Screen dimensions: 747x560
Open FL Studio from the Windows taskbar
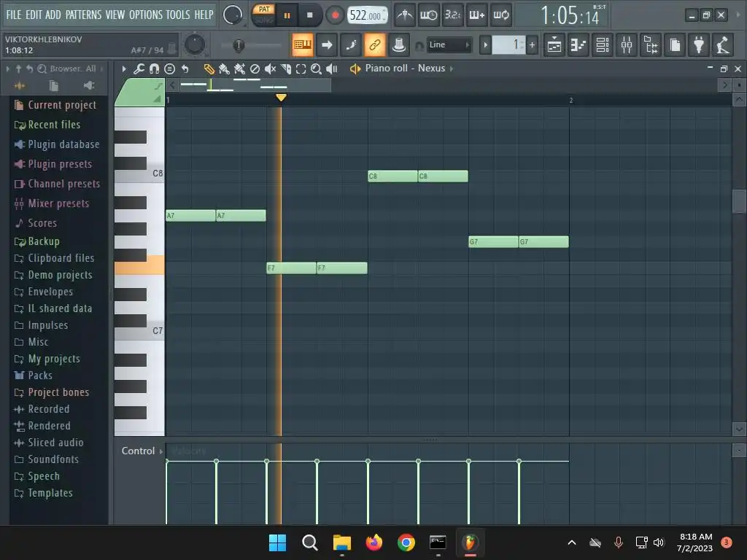point(471,542)
